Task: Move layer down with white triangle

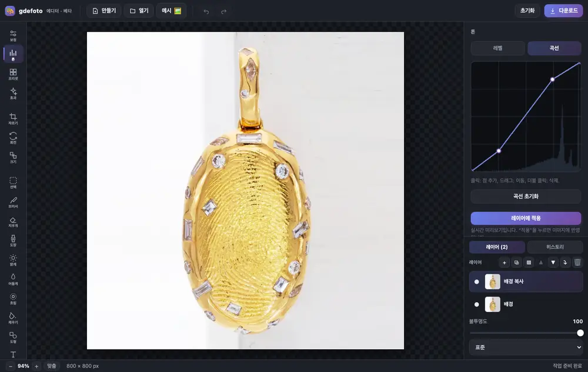Action: point(553,263)
